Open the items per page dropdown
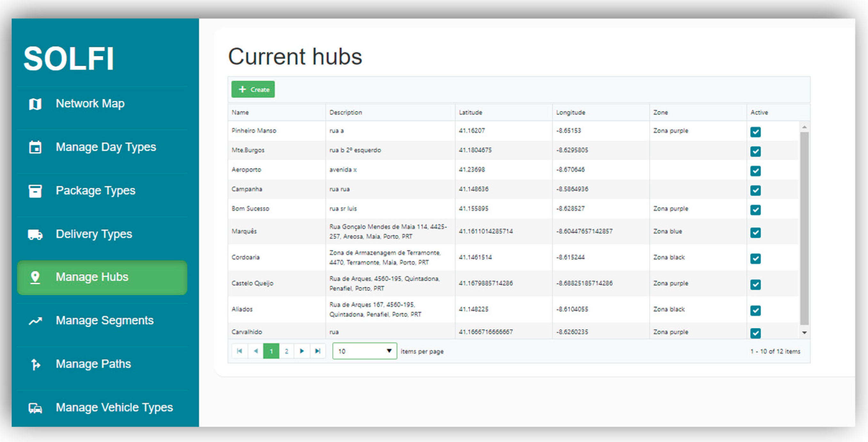The width and height of the screenshot is (868, 442). (x=364, y=351)
